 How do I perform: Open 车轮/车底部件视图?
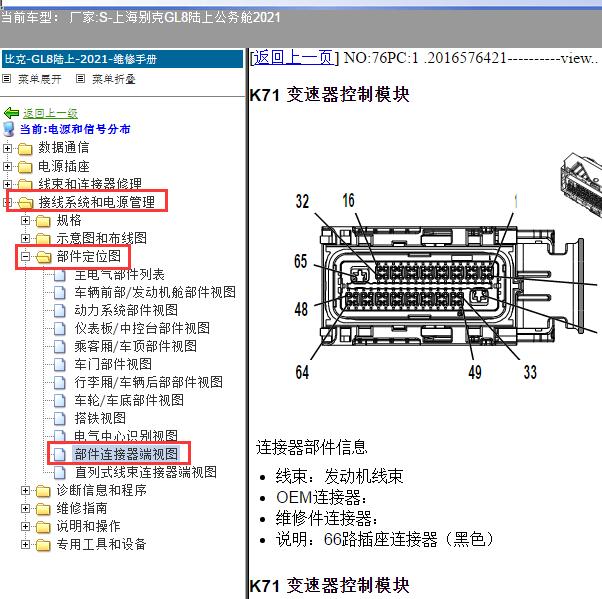[129, 400]
